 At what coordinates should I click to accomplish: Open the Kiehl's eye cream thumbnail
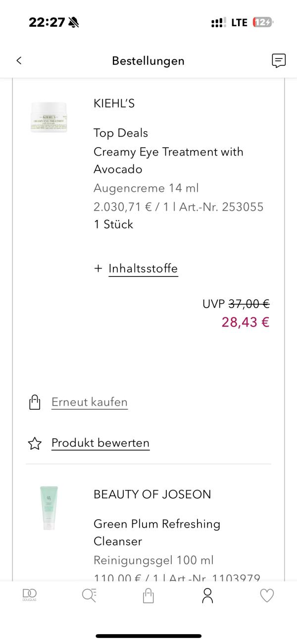(49, 117)
